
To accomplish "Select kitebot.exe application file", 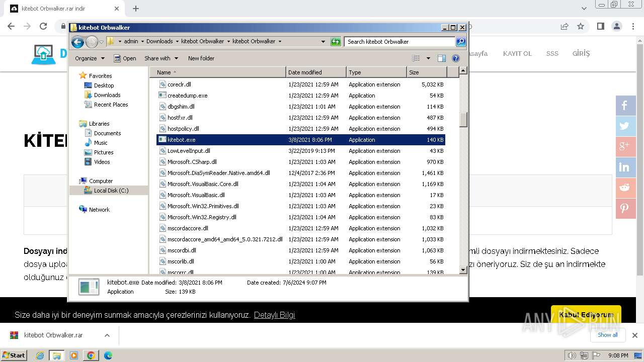I will 301,140.
